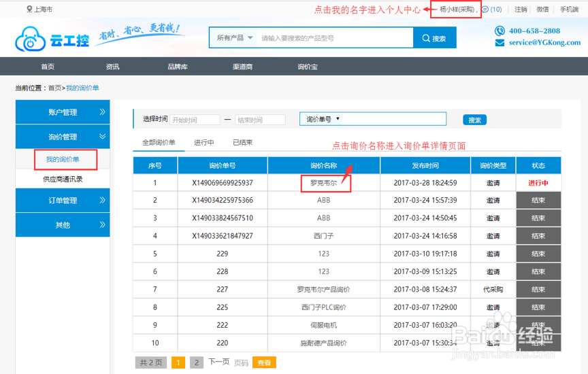Click 结束 status for inquiry 227
The width and height of the screenshot is (588, 374).
tap(538, 289)
